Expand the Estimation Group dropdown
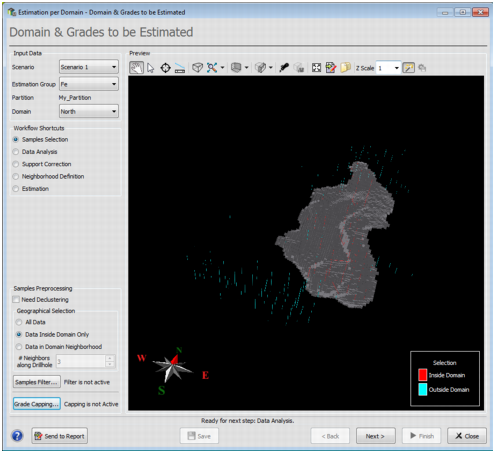The image size is (496, 454). [89, 84]
